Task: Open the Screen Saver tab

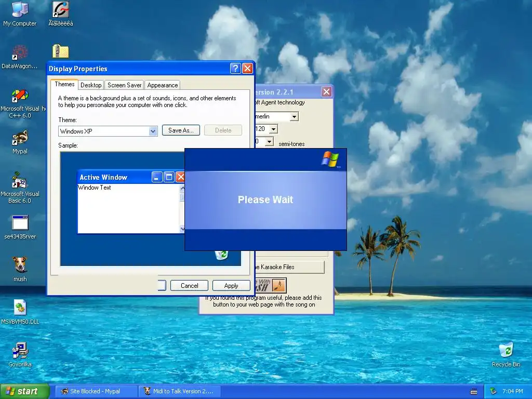Action: pos(124,85)
